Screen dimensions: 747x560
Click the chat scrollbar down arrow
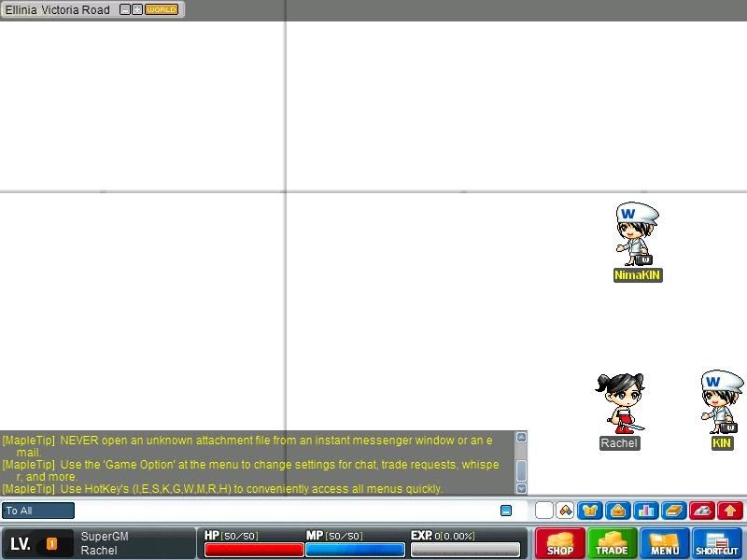click(521, 488)
